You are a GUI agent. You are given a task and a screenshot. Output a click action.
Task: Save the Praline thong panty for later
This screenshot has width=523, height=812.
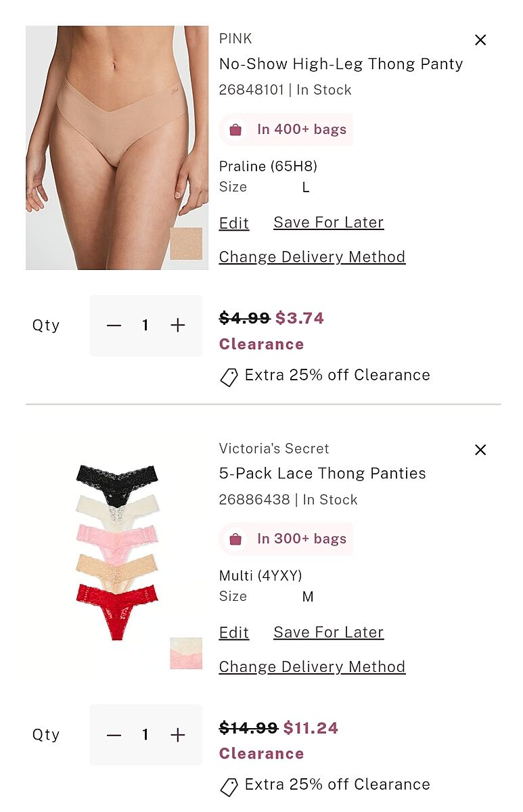(x=328, y=223)
